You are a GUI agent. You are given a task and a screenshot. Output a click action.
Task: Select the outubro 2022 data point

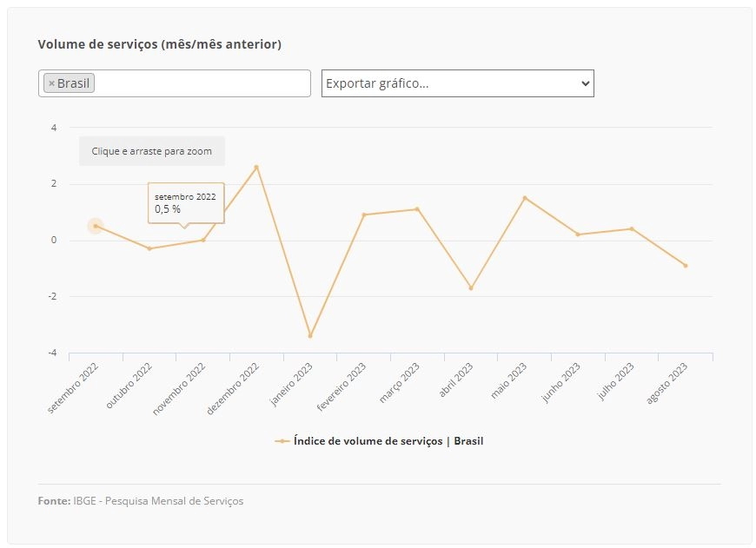point(149,248)
